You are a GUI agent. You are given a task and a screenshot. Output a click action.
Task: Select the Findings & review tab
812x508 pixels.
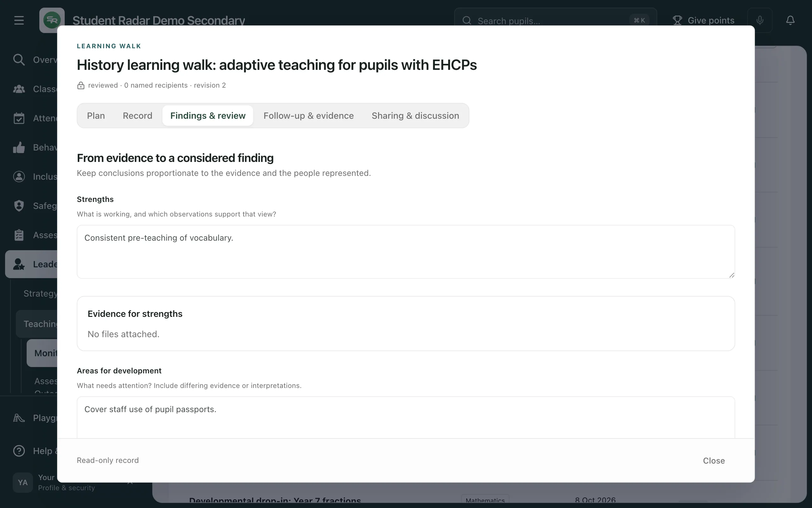click(x=208, y=116)
